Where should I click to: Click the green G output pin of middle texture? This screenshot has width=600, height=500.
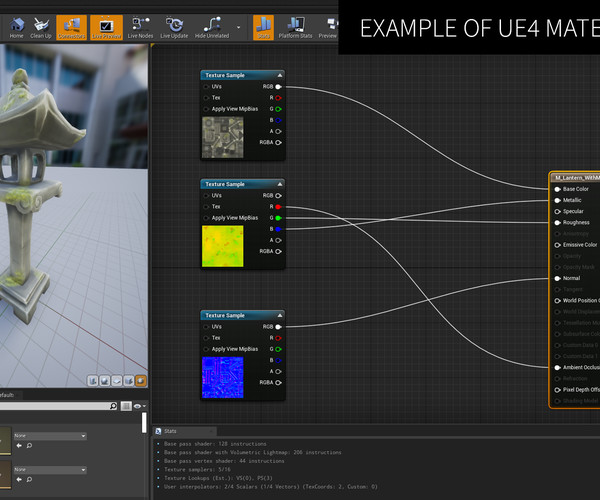(278, 217)
